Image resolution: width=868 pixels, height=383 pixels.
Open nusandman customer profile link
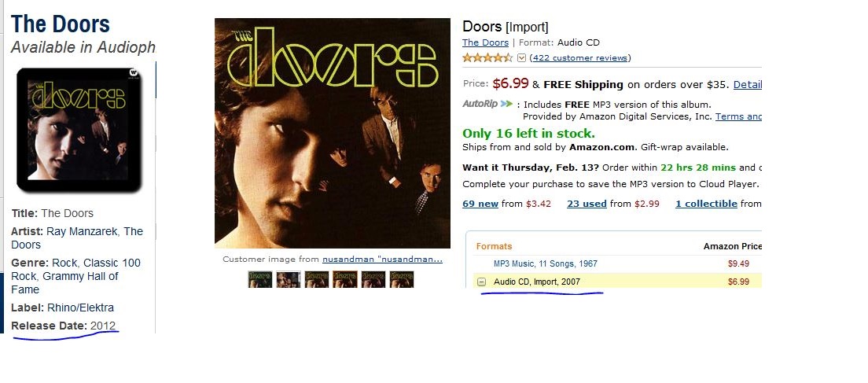383,259
